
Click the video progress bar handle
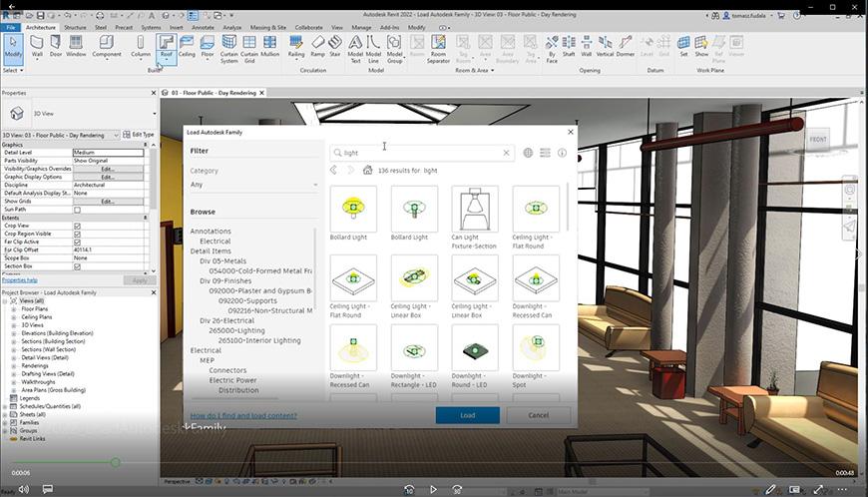115,462
